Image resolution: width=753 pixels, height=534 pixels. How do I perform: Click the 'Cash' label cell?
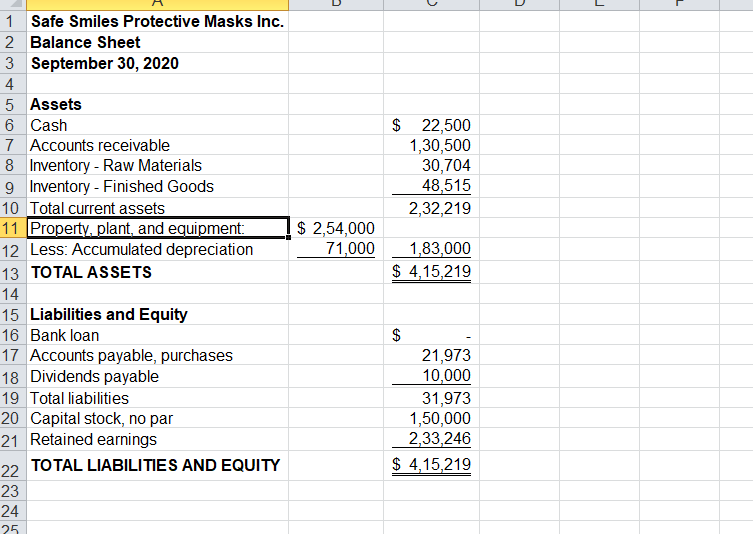(158, 125)
